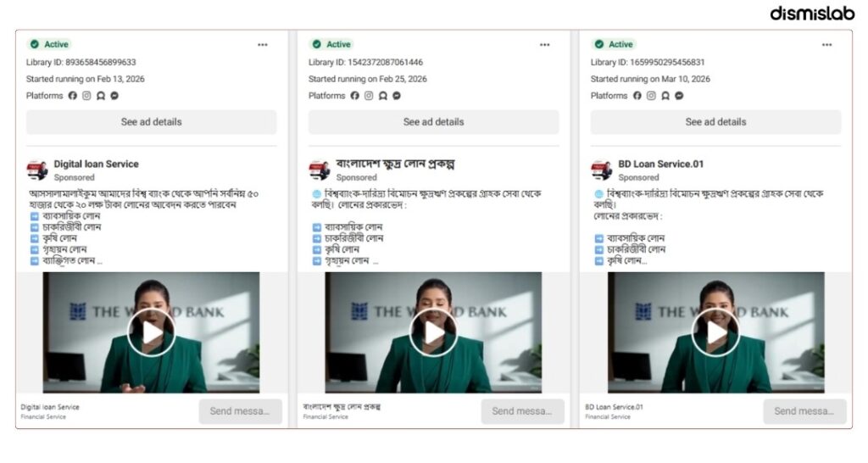The width and height of the screenshot is (868, 463).
Task: Click Messenger platform icon in Feb 25 ad
Action: point(397,96)
